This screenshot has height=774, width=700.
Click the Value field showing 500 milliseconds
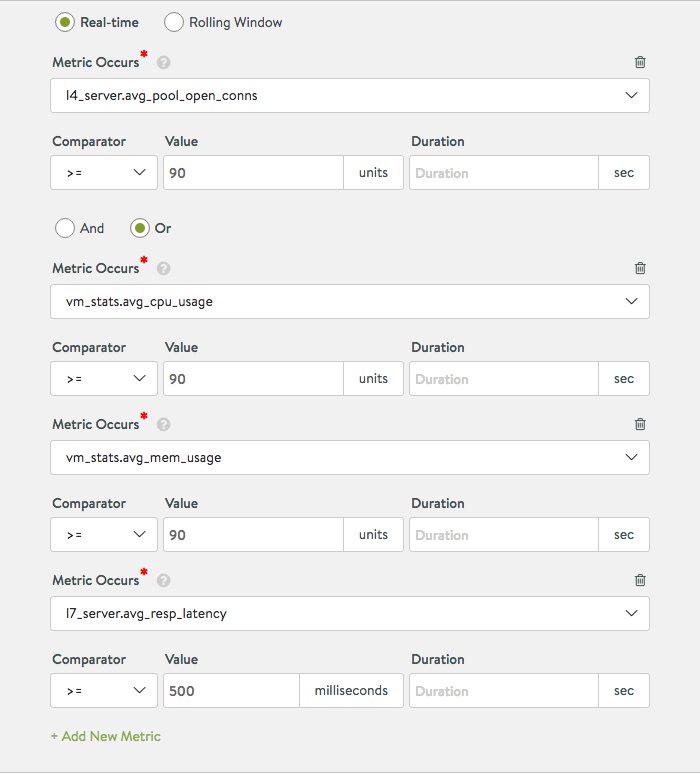(x=230, y=690)
